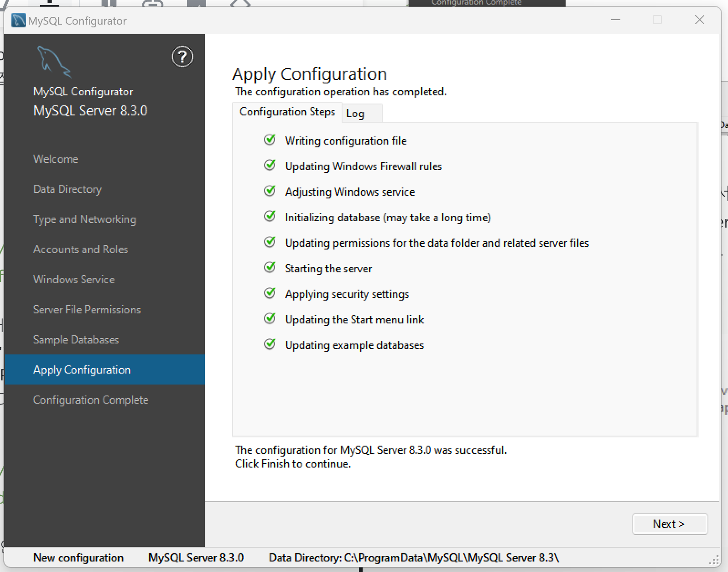This screenshot has height=572, width=728.
Task: Click 'New configuration' in status bar
Action: [78, 558]
